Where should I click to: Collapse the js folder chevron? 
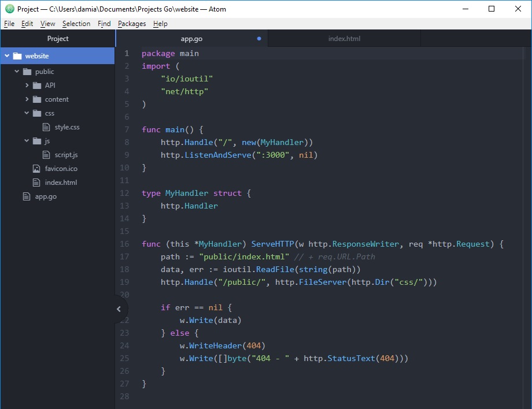coord(27,141)
